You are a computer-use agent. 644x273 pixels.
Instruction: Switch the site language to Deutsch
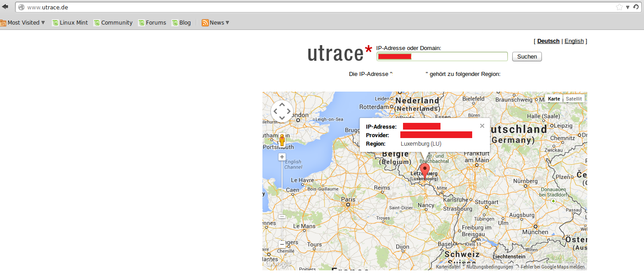[548, 41]
